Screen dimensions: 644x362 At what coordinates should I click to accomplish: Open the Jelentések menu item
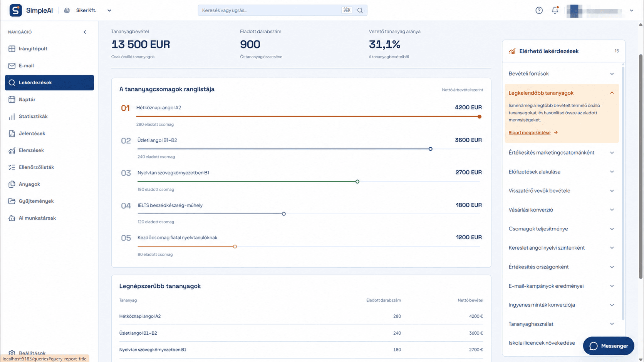pyautogui.click(x=49, y=133)
